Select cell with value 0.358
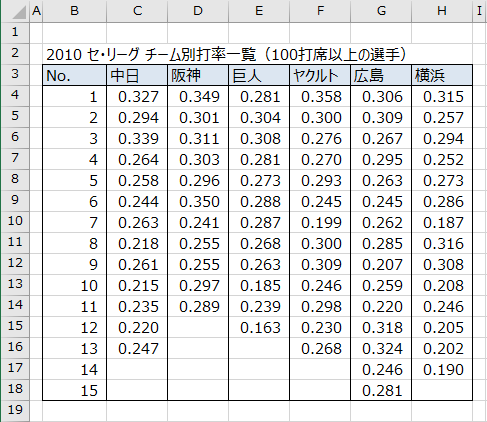Image resolution: width=487 pixels, height=422 pixels. coord(320,96)
